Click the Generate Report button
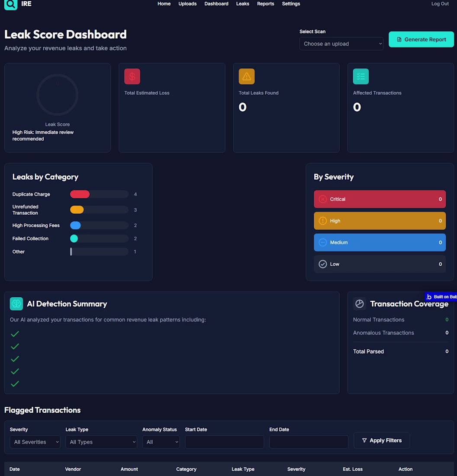Viewport: 457px width, 476px height. tap(421, 39)
